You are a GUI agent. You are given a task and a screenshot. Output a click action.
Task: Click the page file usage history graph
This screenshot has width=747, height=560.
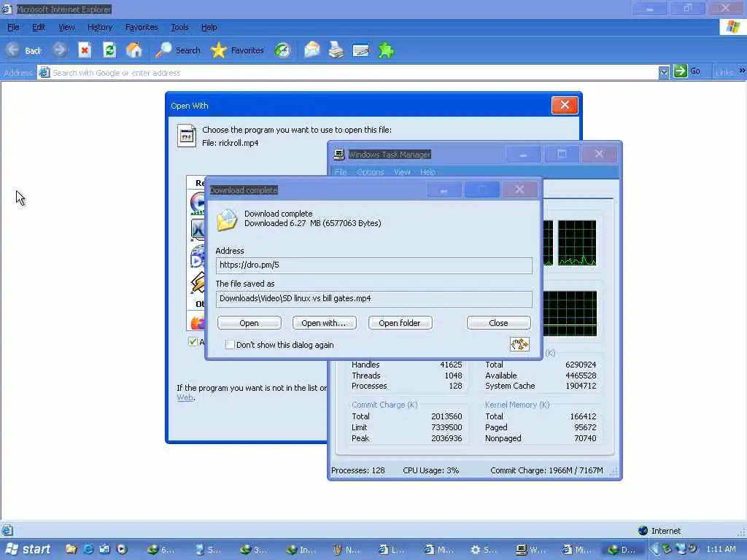click(570, 314)
